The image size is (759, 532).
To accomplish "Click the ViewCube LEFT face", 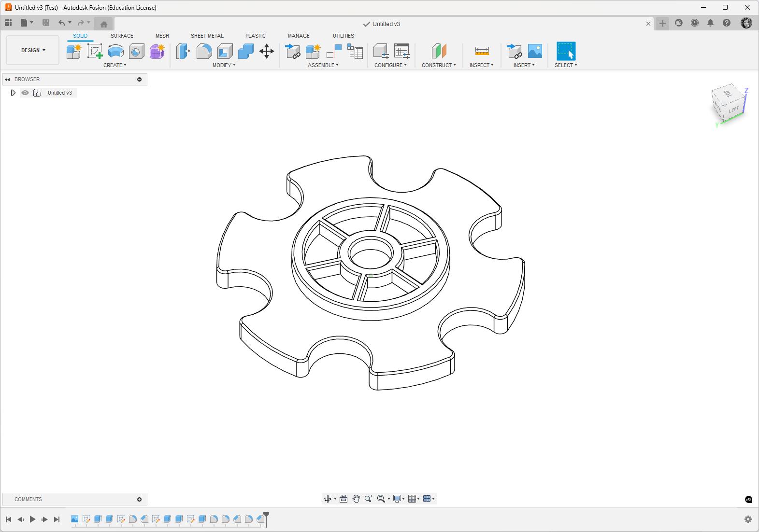I will (x=733, y=110).
